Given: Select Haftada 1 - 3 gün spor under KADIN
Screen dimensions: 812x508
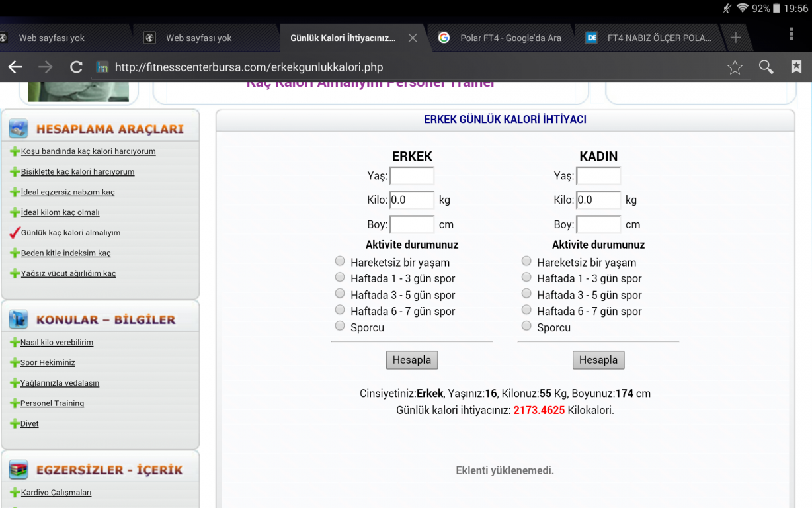Looking at the screenshot, I should (526, 277).
